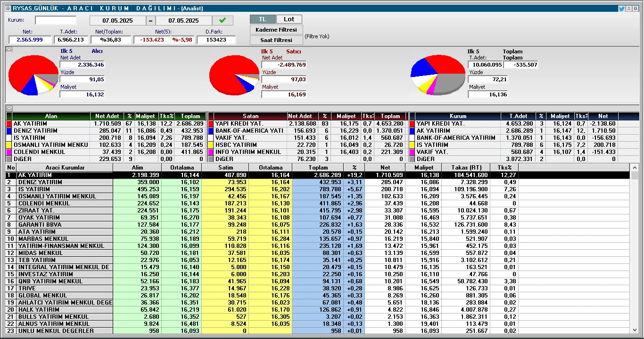The image size is (644, 339).
Task: Sort table by Araci Kurumlar column header
Action: pos(65,168)
